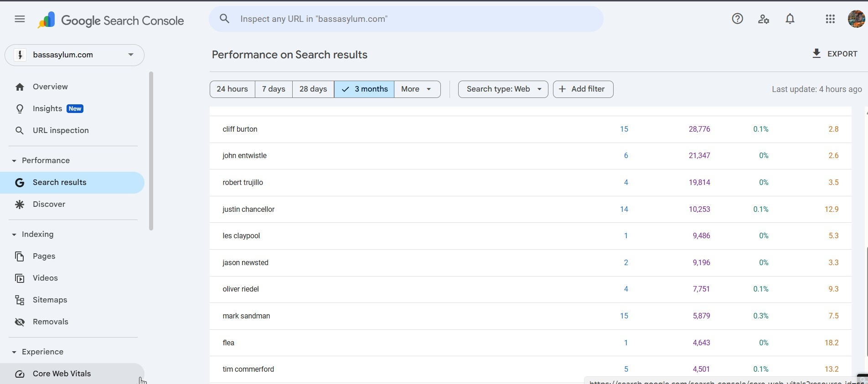Click the Help question mark icon
The image size is (868, 384).
pos(737,19)
